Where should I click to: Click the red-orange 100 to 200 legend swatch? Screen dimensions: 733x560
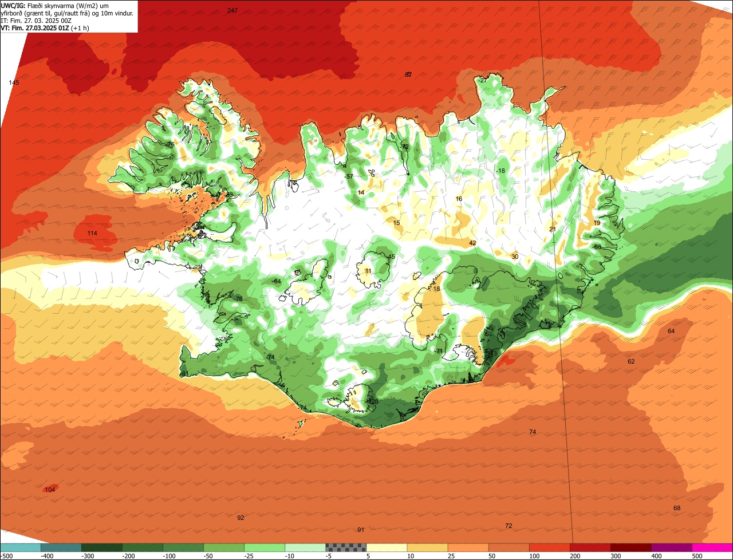pyautogui.click(x=549, y=547)
